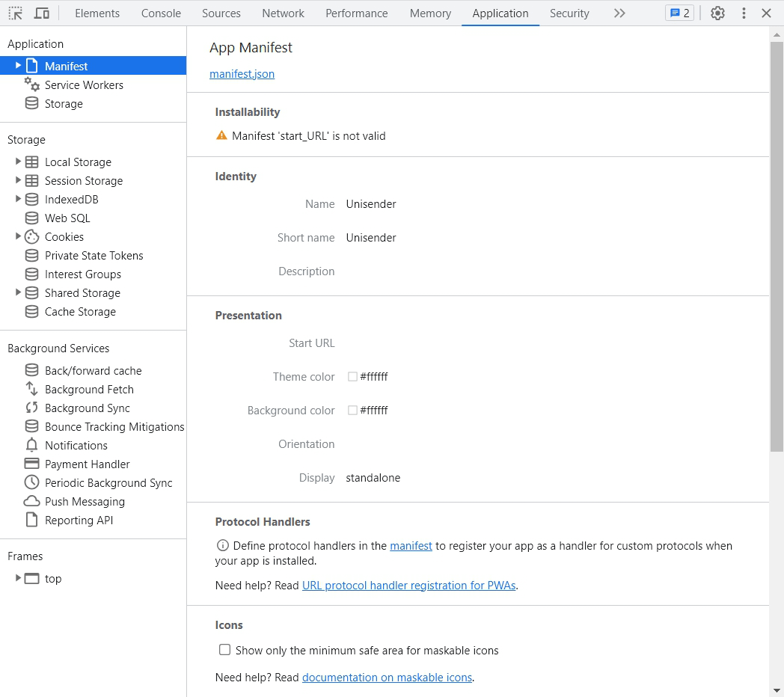Open the manifest.json link
The height and width of the screenshot is (697, 784).
[242, 73]
